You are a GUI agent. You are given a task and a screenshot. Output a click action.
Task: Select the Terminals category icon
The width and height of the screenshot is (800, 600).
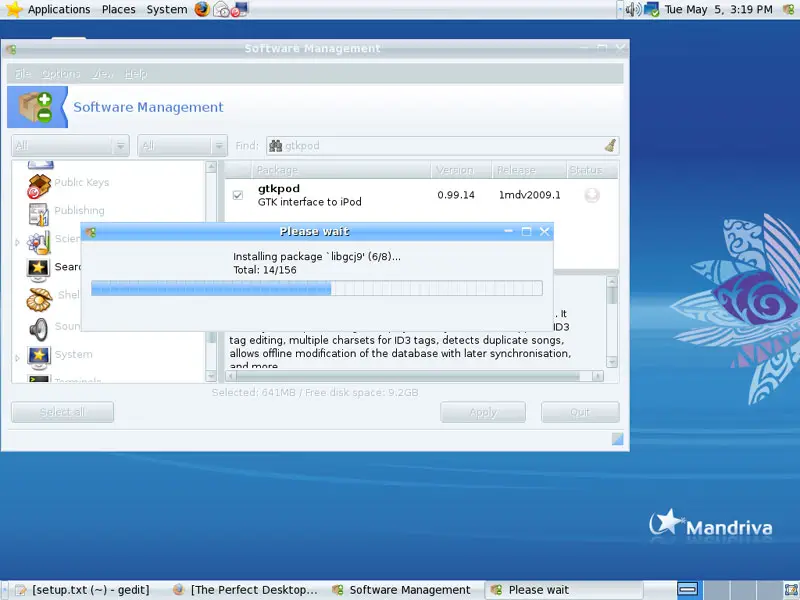pos(39,379)
